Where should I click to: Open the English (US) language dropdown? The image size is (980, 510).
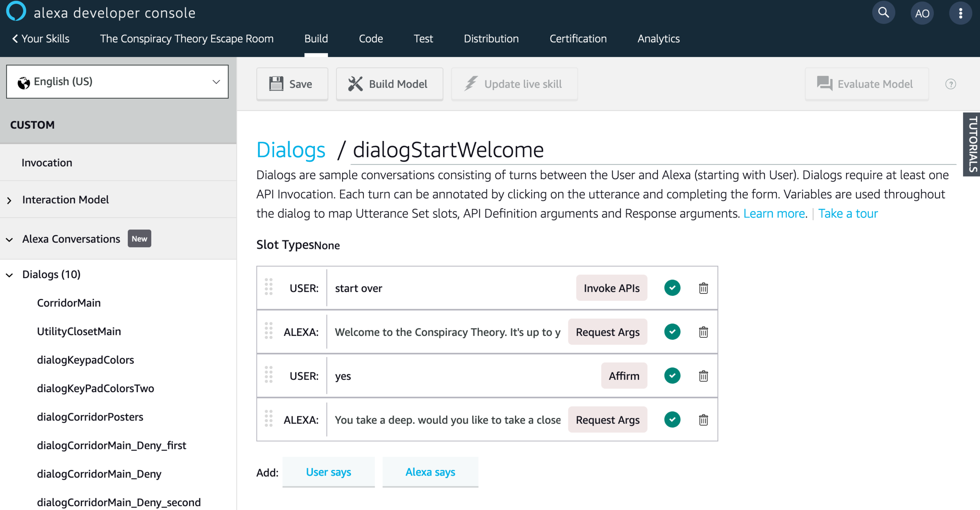(x=117, y=82)
